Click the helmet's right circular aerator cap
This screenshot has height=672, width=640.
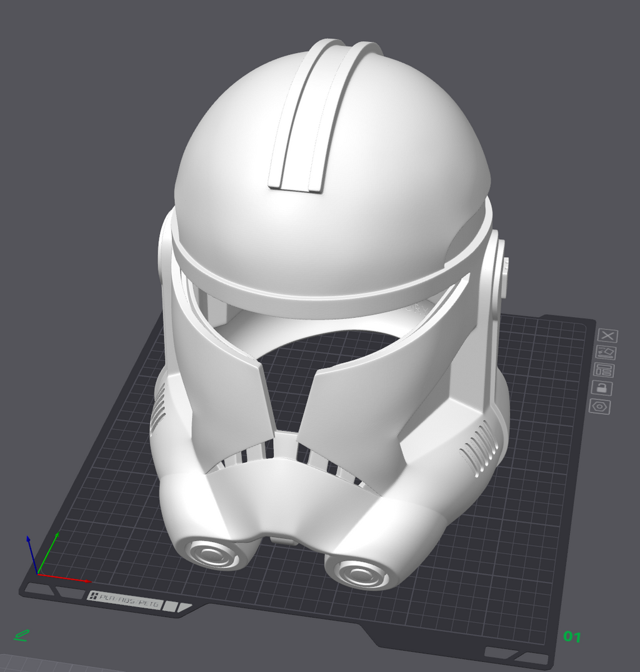pyautogui.click(x=359, y=573)
